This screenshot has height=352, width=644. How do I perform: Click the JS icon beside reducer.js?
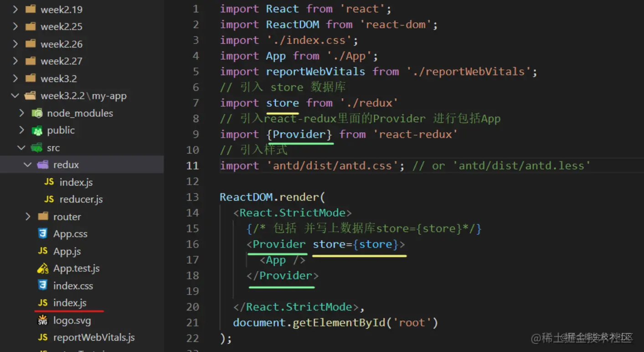pyautogui.click(x=49, y=199)
